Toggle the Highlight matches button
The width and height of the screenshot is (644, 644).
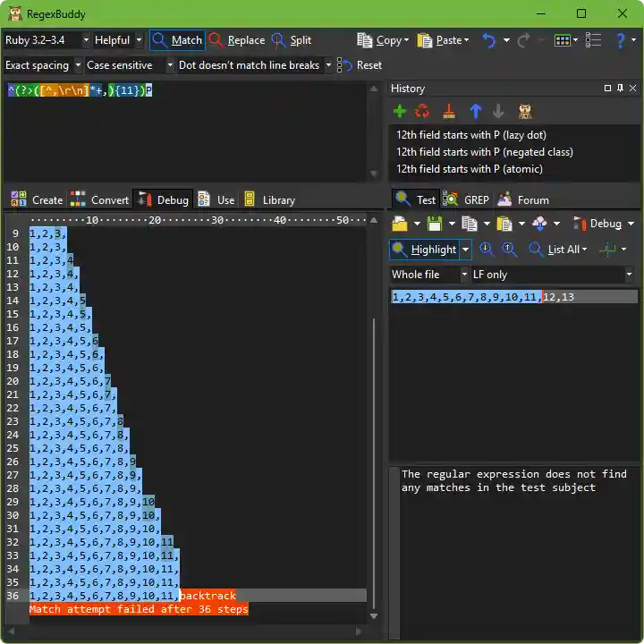(x=424, y=250)
